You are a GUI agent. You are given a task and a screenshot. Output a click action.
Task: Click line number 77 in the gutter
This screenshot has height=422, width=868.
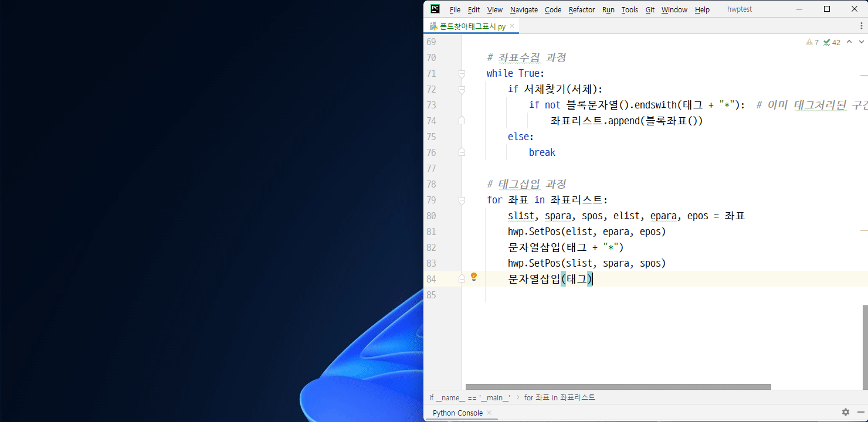click(x=430, y=168)
